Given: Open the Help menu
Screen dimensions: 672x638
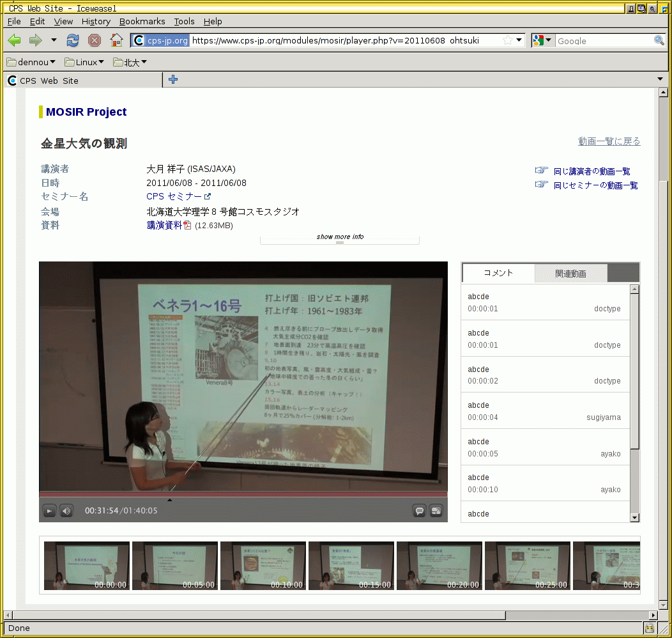Looking at the screenshot, I should pos(213,21).
